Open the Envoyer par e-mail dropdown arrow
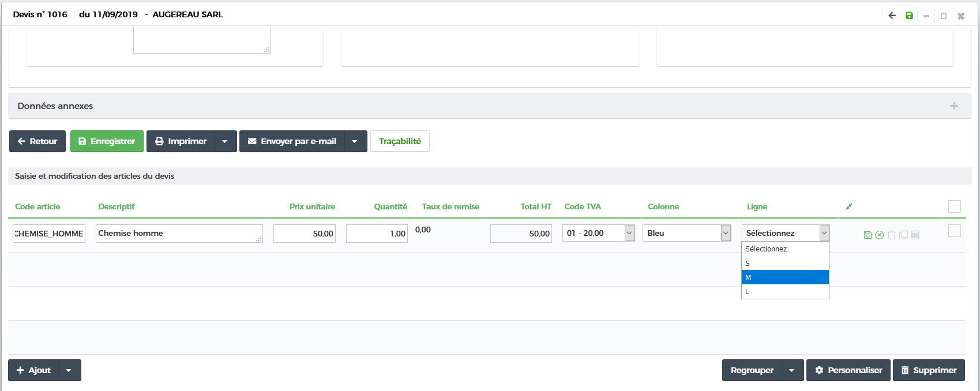Screen dimensions: 980x391 point(355,141)
